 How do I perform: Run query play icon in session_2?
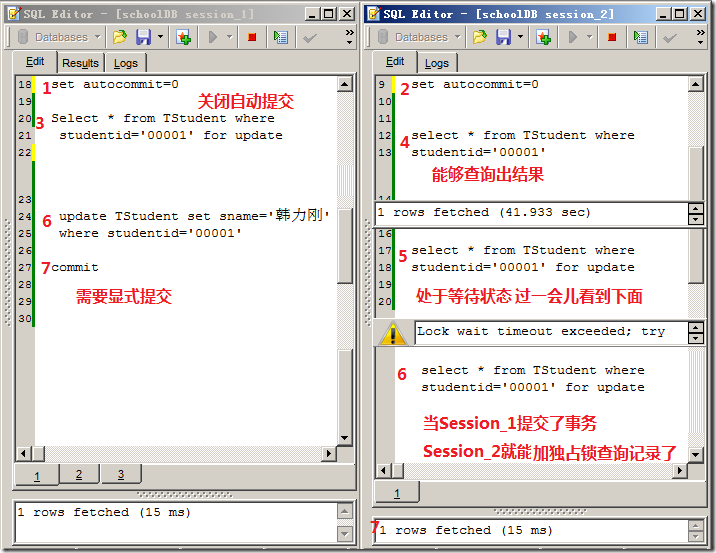(x=573, y=37)
